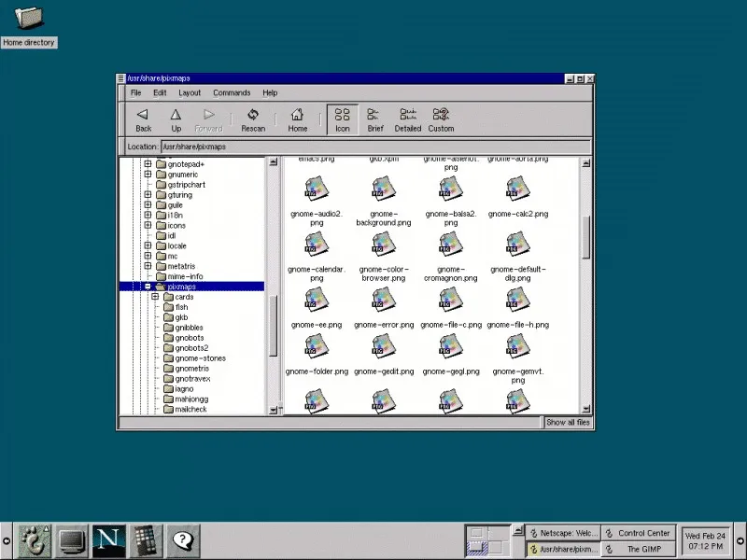This screenshot has height=560, width=747.
Task: Launch the terminal from the panel
Action: point(71,539)
